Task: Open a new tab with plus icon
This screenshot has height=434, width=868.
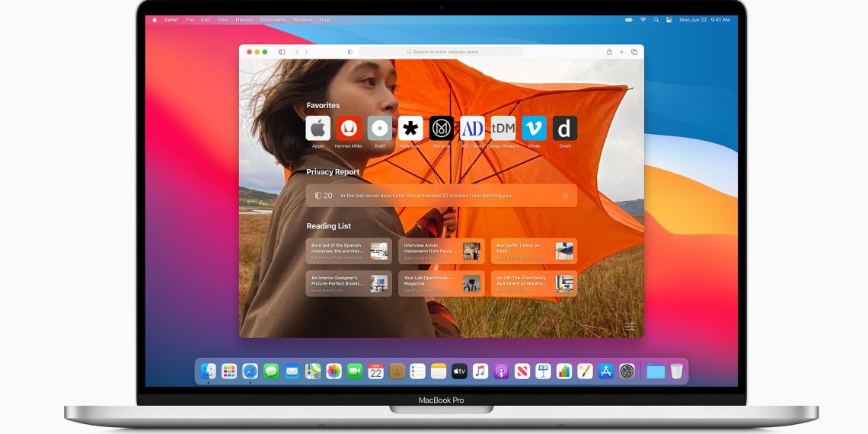Action: click(x=621, y=52)
